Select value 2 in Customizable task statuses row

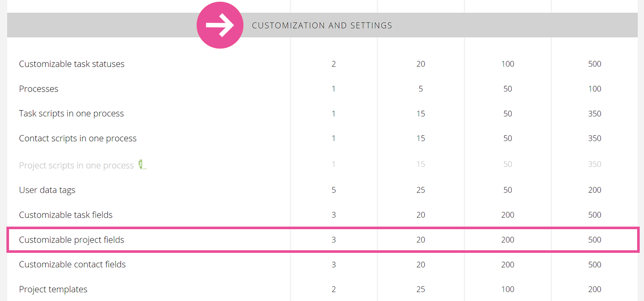[x=334, y=64]
